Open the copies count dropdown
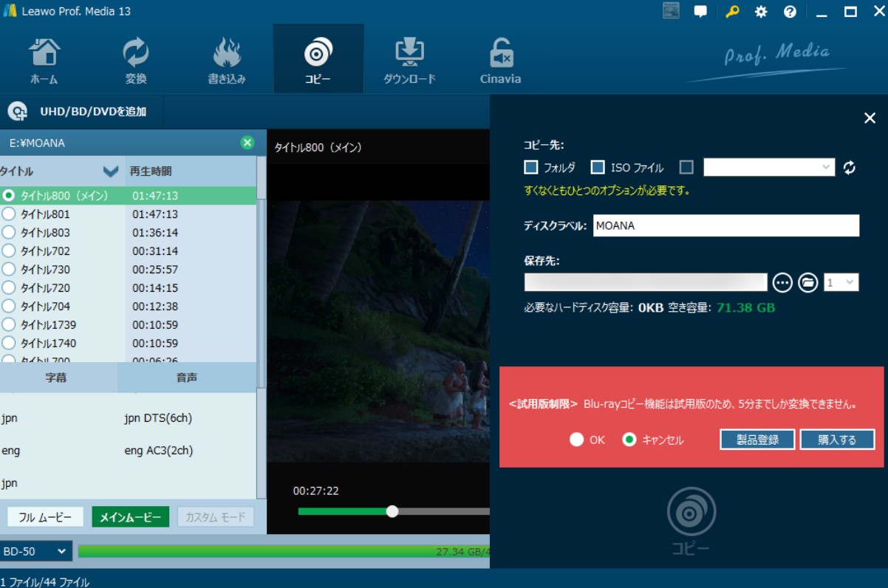 [x=841, y=282]
